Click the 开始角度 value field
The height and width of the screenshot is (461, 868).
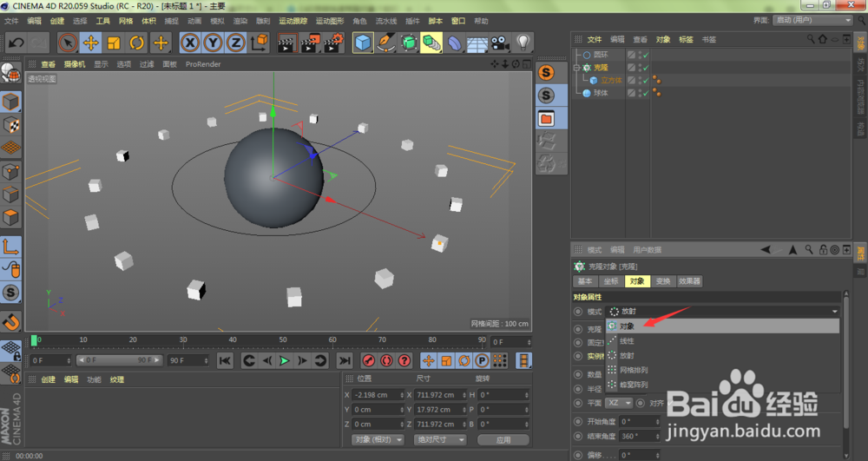638,421
